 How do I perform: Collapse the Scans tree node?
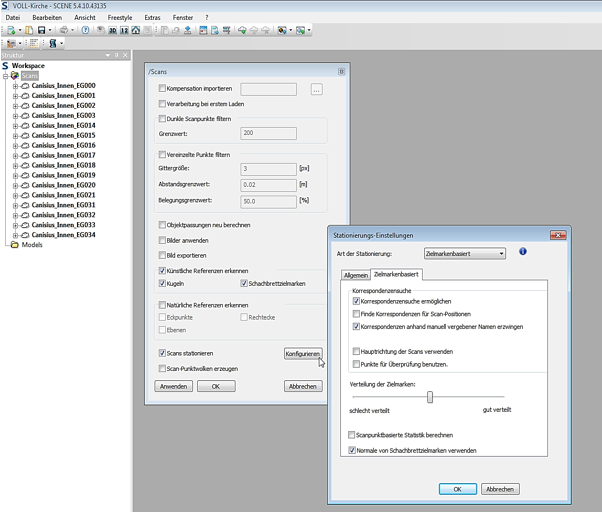coord(5,76)
